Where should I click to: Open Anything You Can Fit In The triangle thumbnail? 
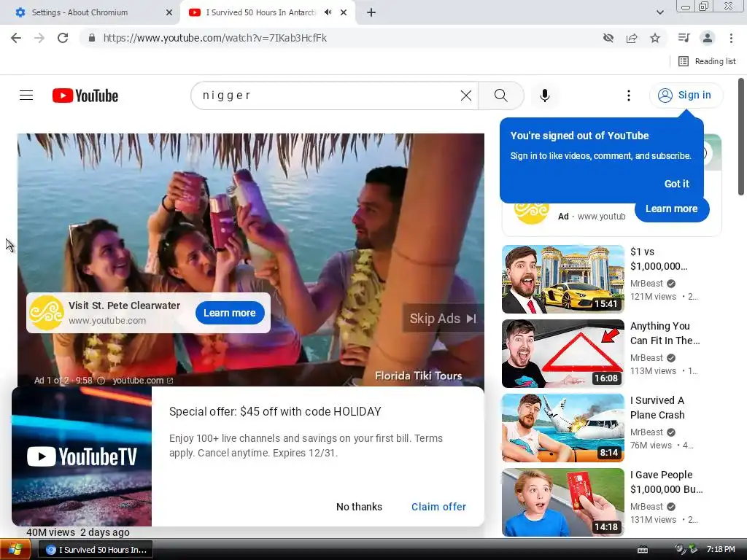pos(562,354)
